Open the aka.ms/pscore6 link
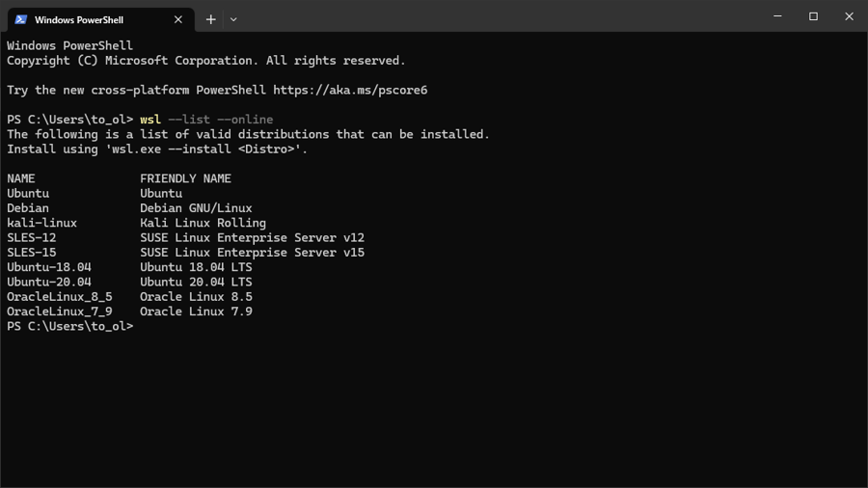This screenshot has height=488, width=868. 350,90
